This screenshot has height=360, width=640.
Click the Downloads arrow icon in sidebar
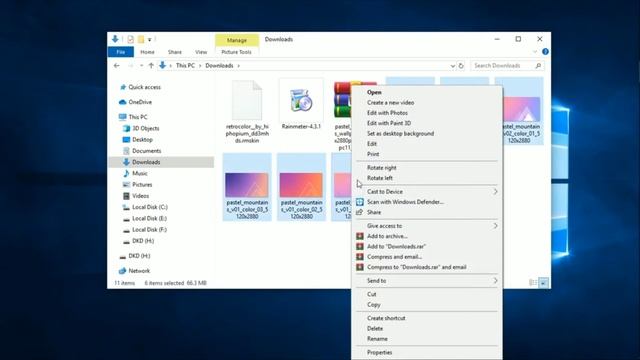pyautogui.click(x=127, y=162)
